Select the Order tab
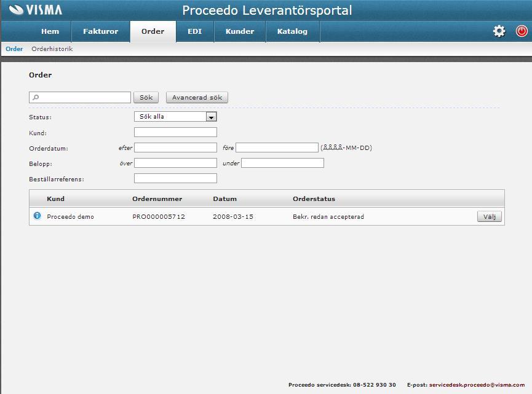 (x=153, y=31)
